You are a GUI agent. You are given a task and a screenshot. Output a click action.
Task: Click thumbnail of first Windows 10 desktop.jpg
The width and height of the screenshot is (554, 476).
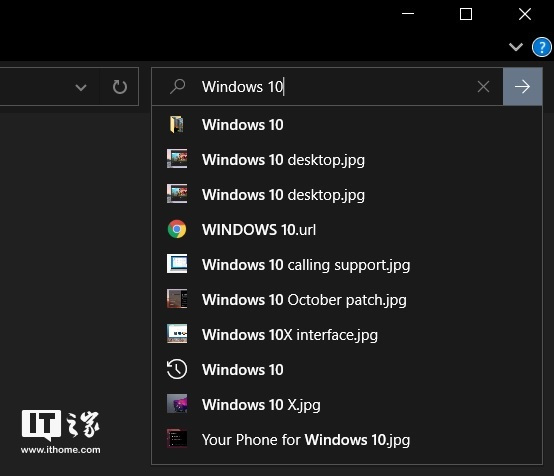[177, 159]
